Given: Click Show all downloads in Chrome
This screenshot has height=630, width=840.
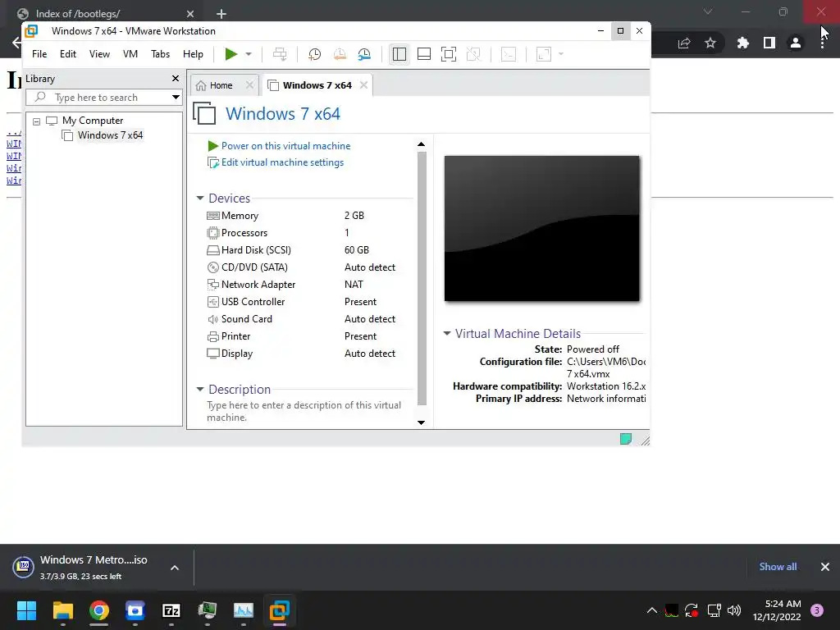Looking at the screenshot, I should (778, 567).
